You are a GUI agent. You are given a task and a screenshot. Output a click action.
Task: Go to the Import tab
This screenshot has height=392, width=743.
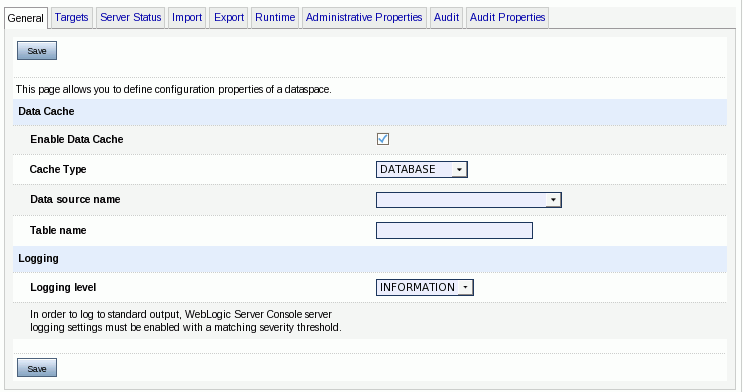point(187,18)
